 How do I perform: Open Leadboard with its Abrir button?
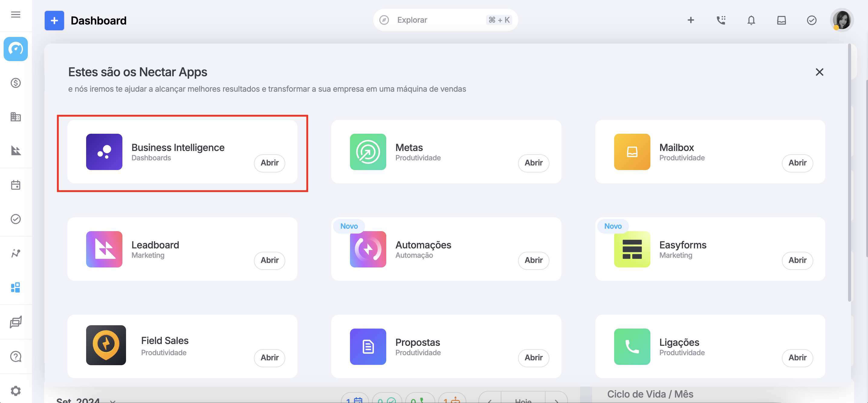270,261
